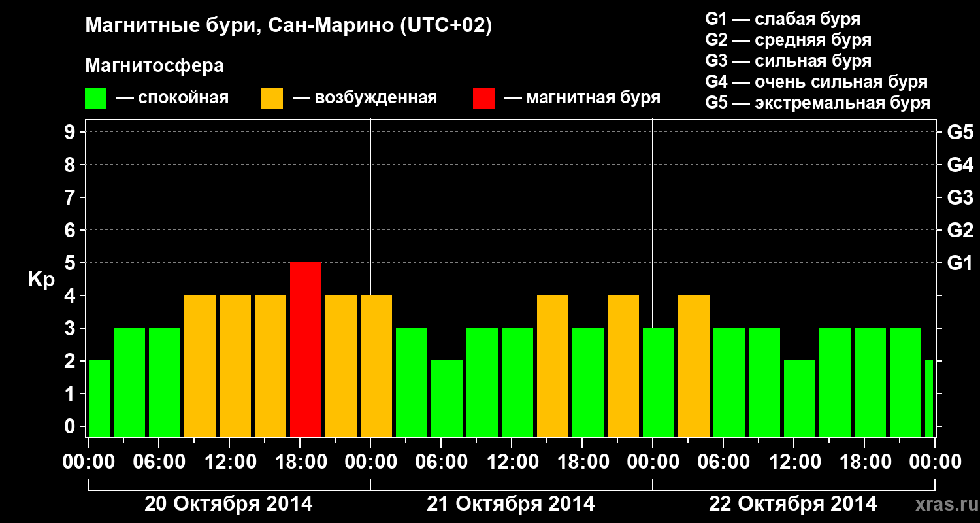Image resolution: width=980 pixels, height=523 pixels.
Task: Select the first green Kp 2 bar on 20 October
Action: [x=99, y=398]
